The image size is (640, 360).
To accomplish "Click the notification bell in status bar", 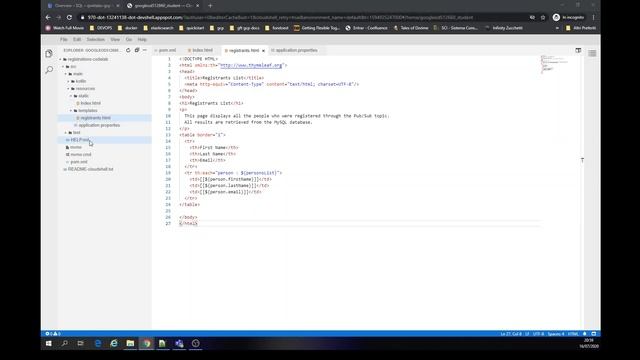I will coord(584,334).
